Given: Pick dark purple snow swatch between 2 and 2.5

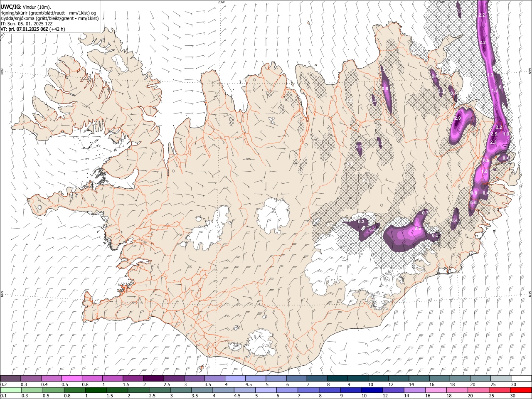Looking at the screenshot, I should pos(153,379).
